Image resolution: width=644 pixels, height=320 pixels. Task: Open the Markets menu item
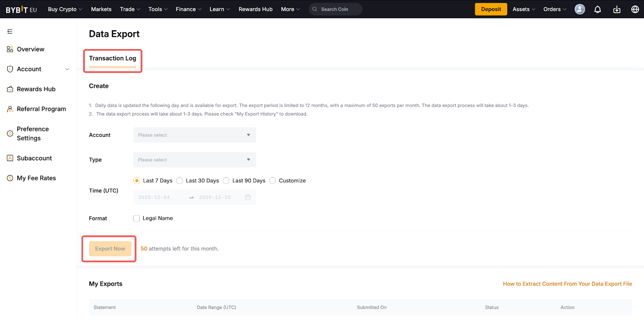pyautogui.click(x=101, y=9)
